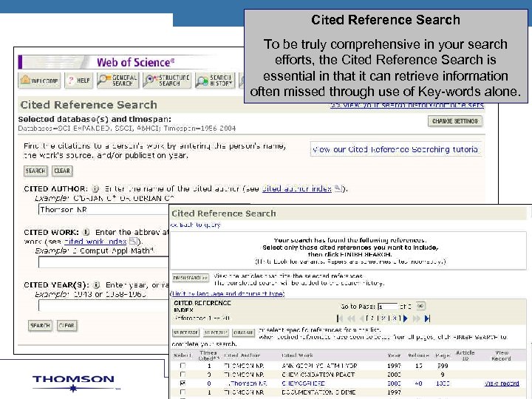Click the Finish Search button

pyautogui.click(x=191, y=278)
